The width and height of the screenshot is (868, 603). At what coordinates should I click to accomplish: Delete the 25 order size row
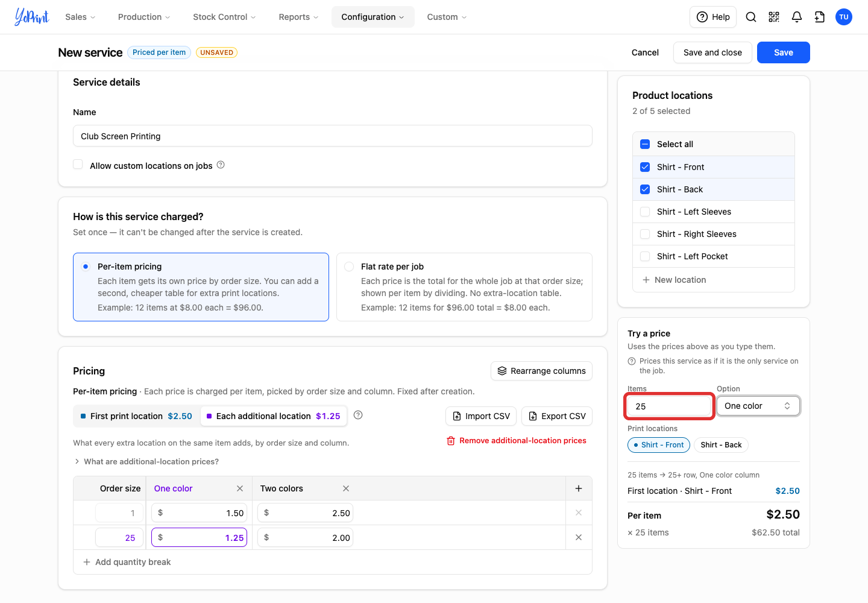[579, 537]
